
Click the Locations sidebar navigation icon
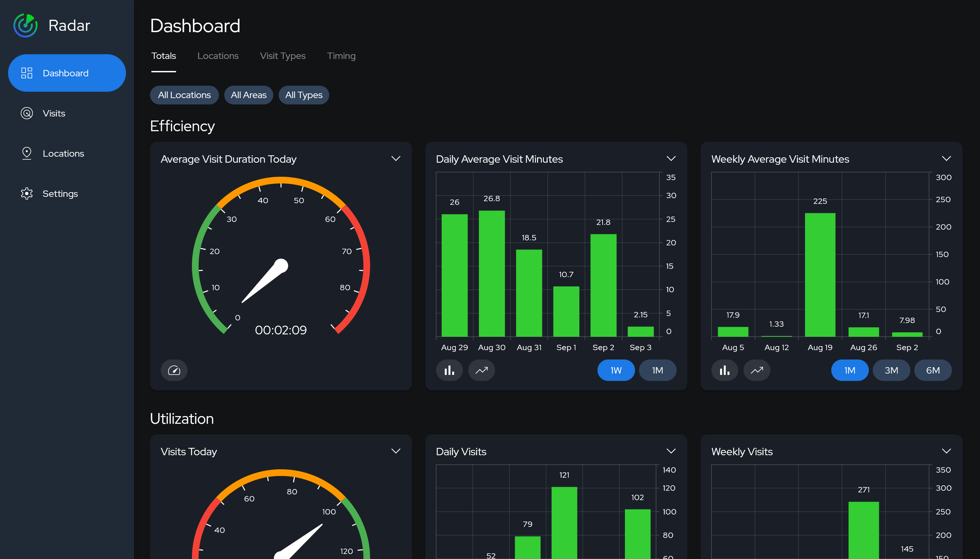click(27, 153)
